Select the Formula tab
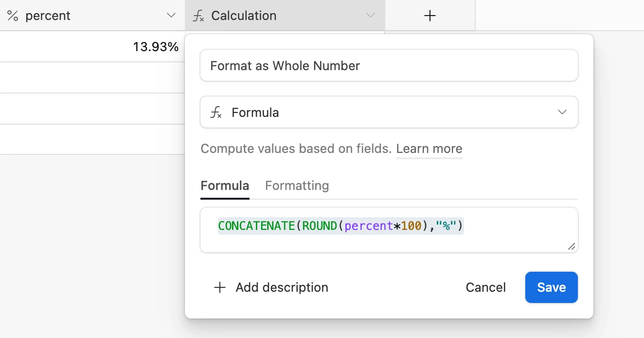The image size is (644, 338). (x=225, y=186)
